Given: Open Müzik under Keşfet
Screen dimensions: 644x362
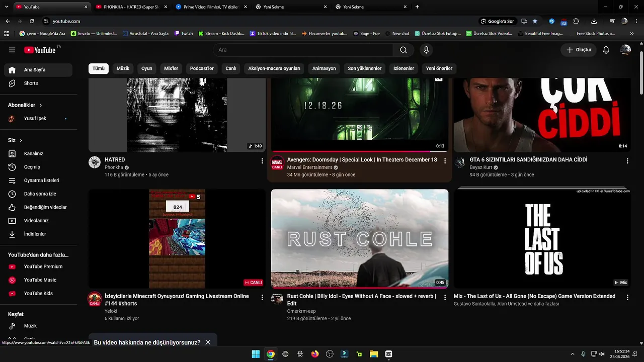Looking at the screenshot, I should click(x=38, y=326).
